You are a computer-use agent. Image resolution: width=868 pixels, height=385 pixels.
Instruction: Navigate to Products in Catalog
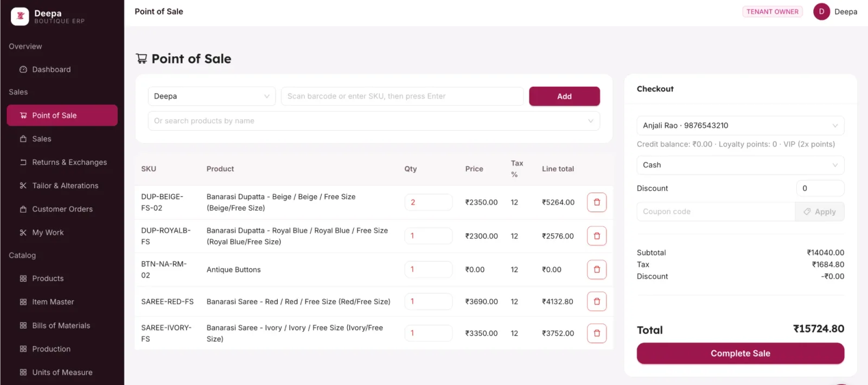pos(62,279)
